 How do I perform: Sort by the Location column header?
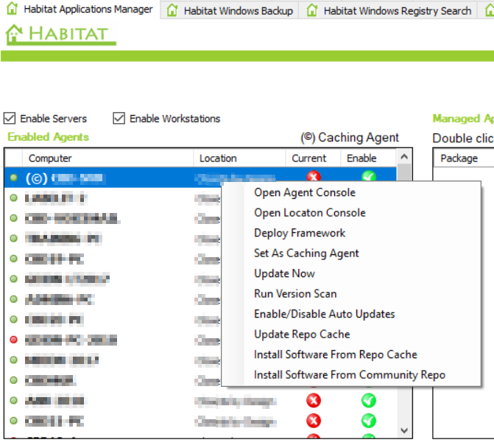tap(218, 158)
